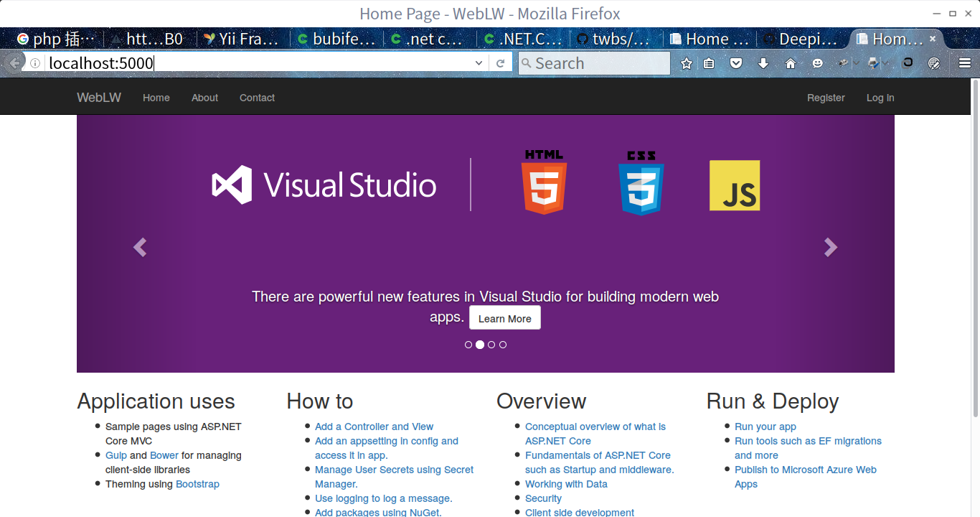
Task: Select the fourth carousel indicator dot
Action: 503,345
